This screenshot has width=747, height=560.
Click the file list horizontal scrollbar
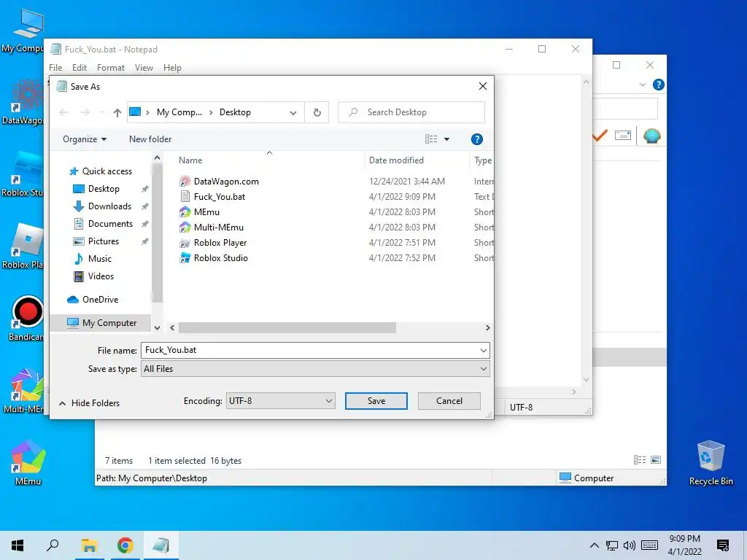tap(287, 327)
